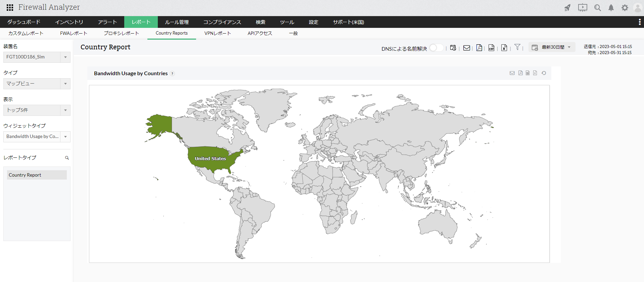This screenshot has height=282, width=644.
Task: Open the 装置名 device dropdown
Action: tap(37, 57)
